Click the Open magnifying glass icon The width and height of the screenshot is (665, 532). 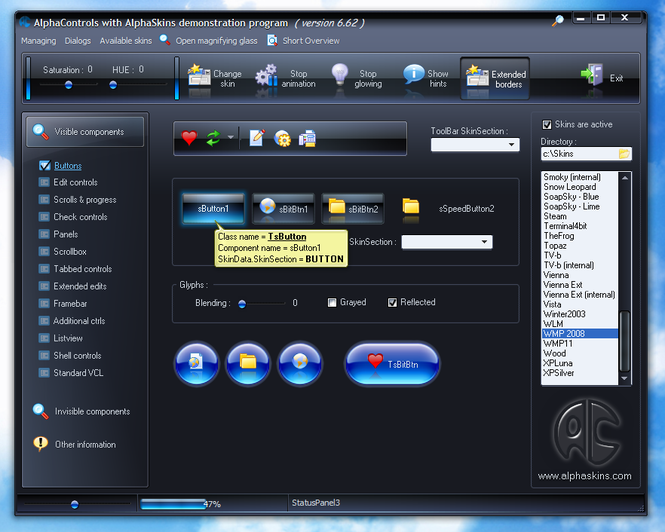[x=165, y=40]
